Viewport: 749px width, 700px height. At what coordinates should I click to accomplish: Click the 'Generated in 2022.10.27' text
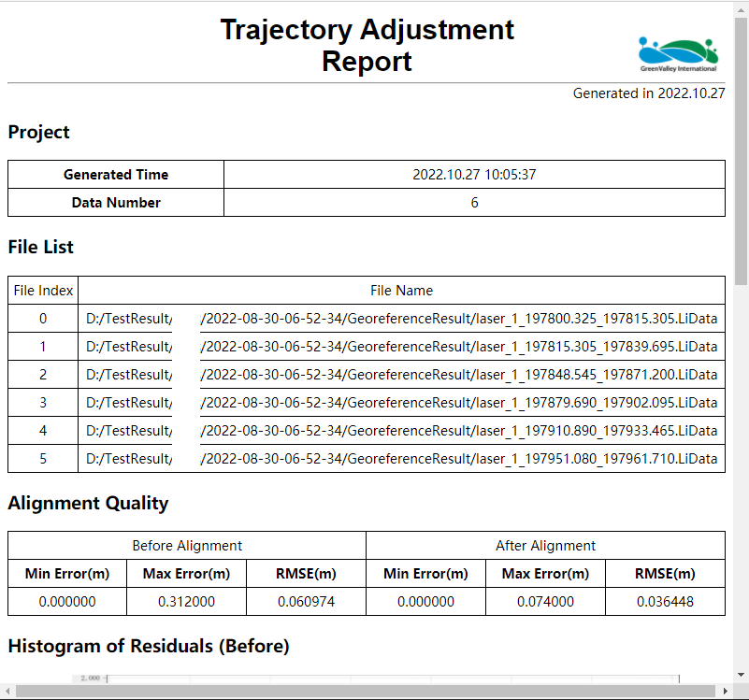point(649,93)
